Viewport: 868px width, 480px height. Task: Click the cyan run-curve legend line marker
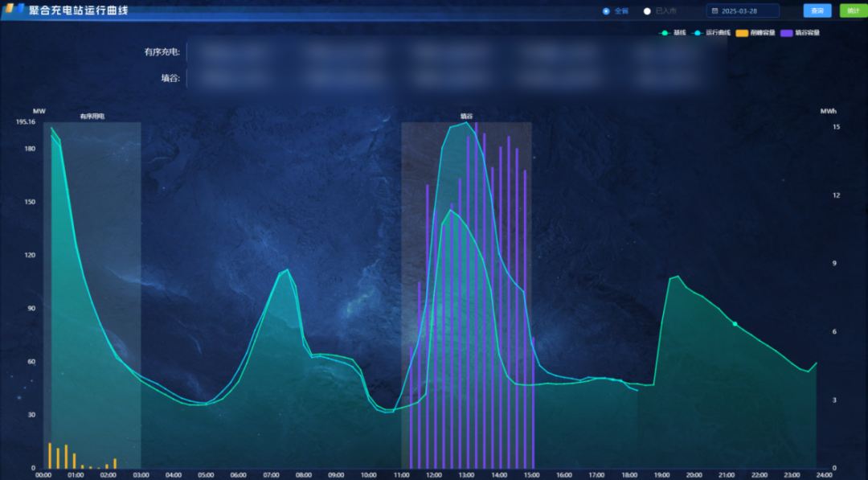click(698, 33)
